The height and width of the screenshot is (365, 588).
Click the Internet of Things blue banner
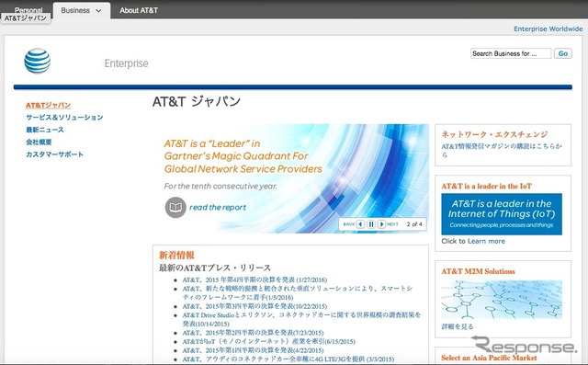502,214
